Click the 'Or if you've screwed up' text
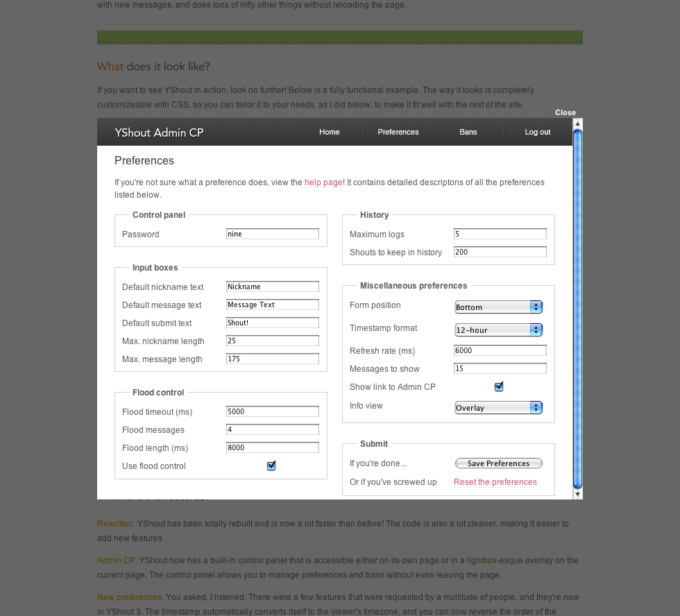Screen dimensions: 680x616 [393, 482]
